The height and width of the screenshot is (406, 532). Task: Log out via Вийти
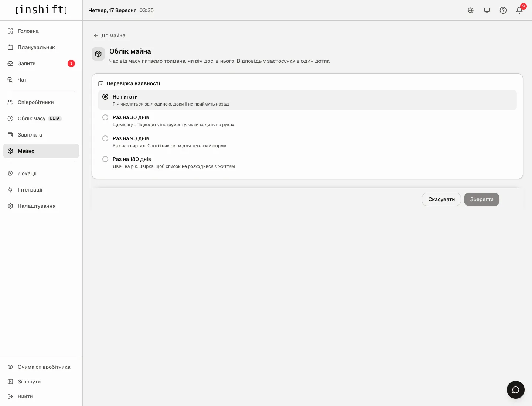41,396
